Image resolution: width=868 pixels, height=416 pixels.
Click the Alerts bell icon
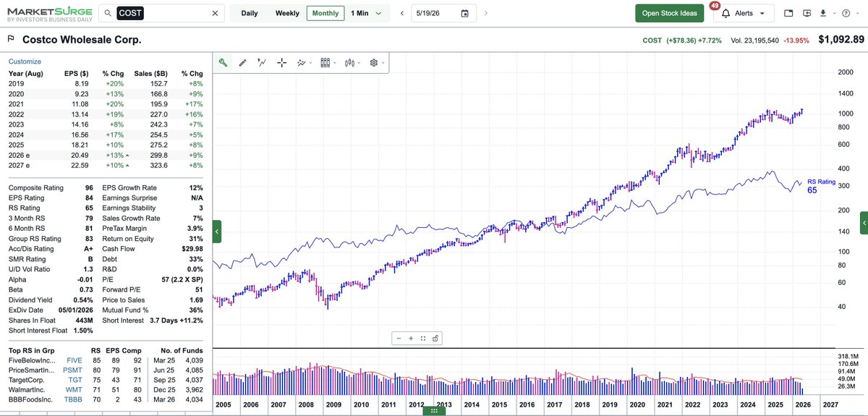click(726, 13)
